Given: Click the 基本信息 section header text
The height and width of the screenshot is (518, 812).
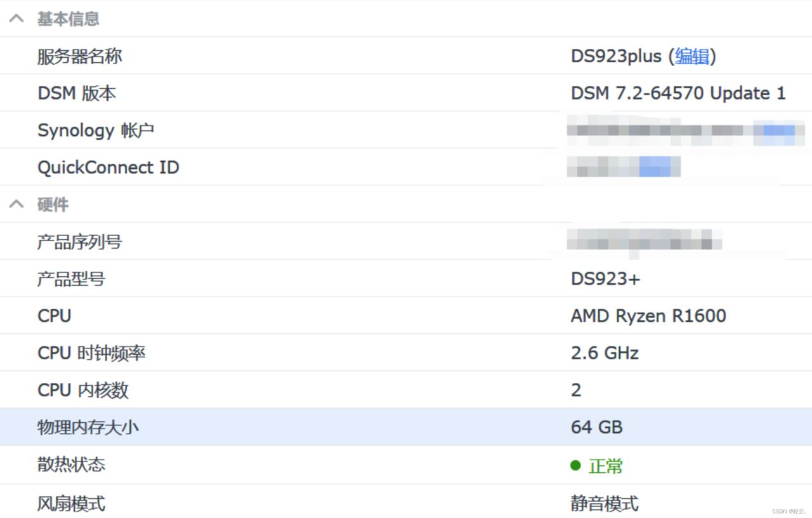Looking at the screenshot, I should (x=68, y=19).
